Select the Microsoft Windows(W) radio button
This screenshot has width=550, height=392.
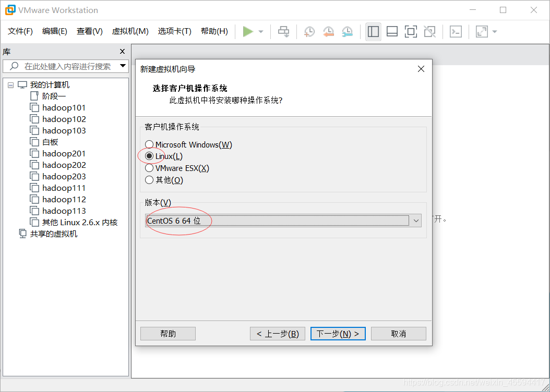tap(149, 144)
